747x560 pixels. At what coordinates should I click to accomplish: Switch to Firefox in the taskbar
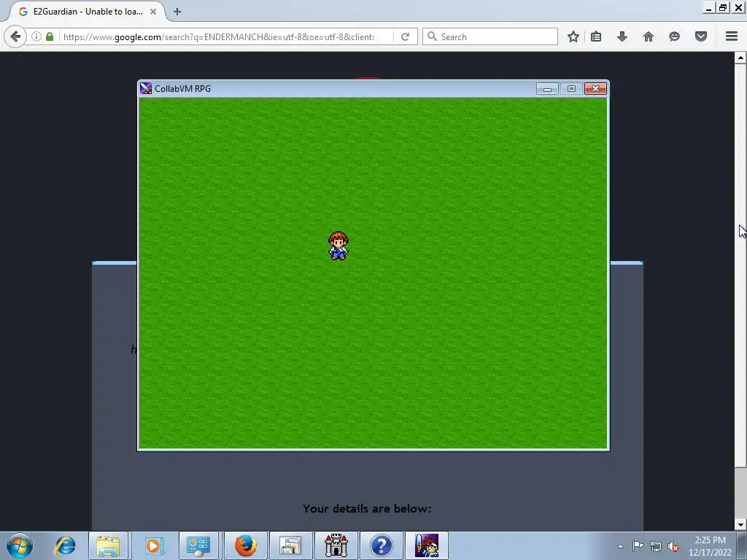[x=245, y=545]
